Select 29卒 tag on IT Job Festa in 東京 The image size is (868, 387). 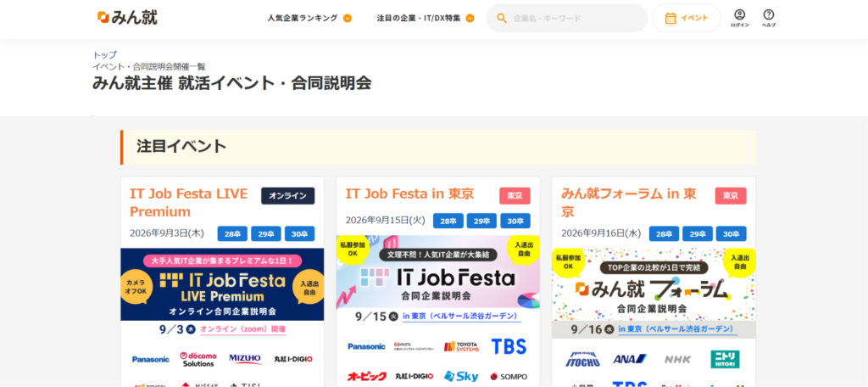[481, 221]
